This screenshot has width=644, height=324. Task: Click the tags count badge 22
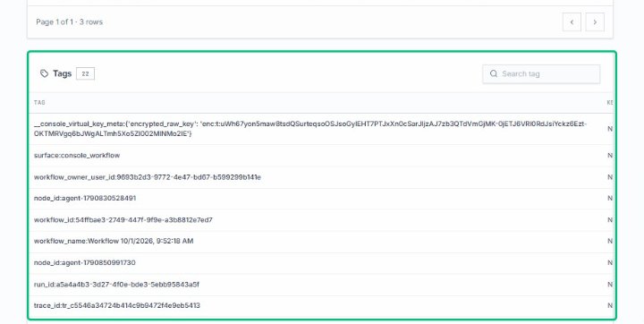(86, 73)
